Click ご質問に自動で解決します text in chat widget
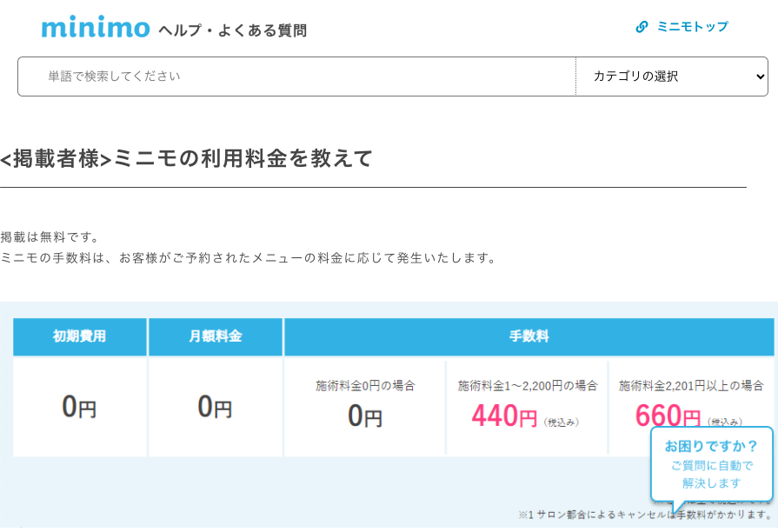This screenshot has width=778, height=532. [x=711, y=475]
